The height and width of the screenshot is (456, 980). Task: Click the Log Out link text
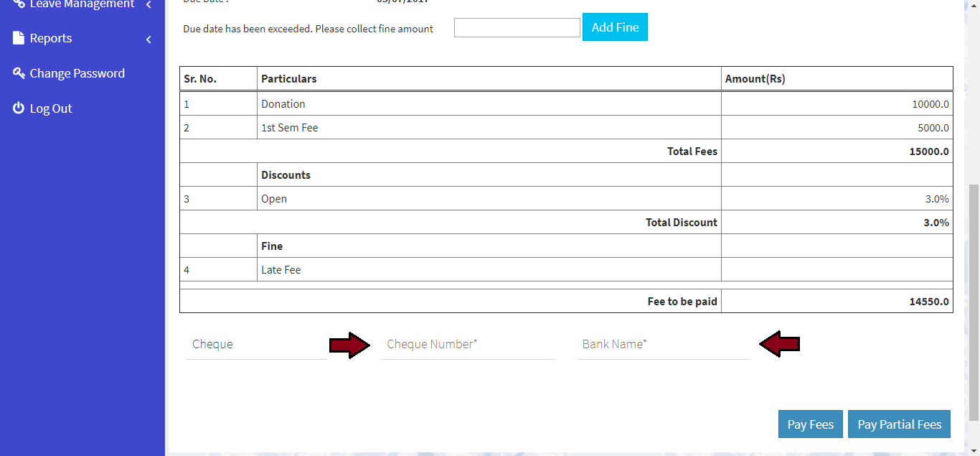tap(51, 108)
